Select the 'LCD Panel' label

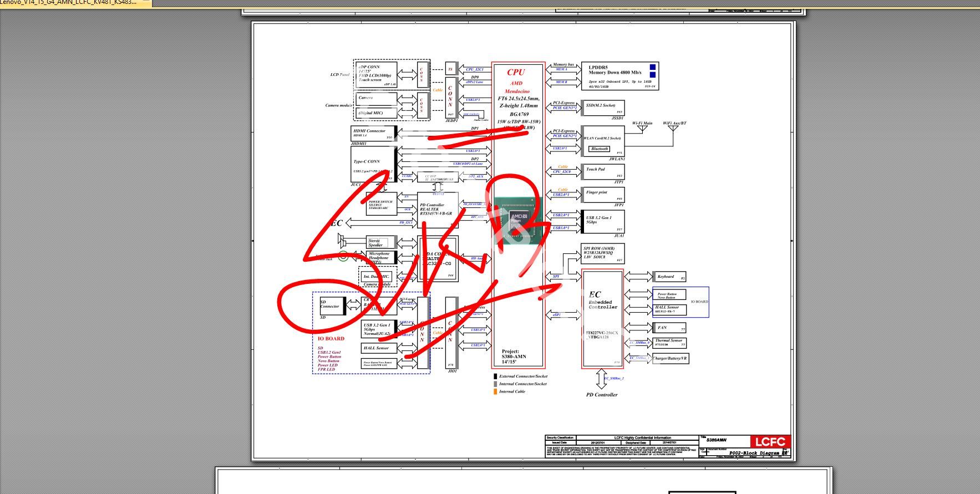coord(340,75)
